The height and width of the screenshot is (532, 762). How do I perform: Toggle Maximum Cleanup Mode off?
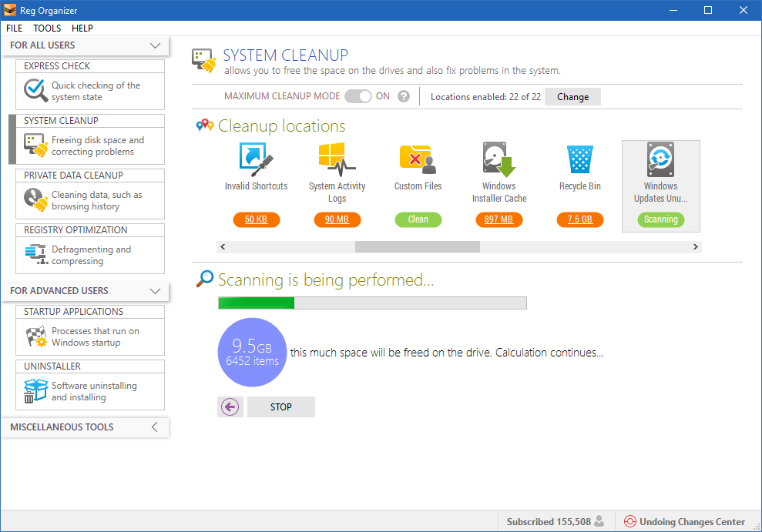[358, 96]
